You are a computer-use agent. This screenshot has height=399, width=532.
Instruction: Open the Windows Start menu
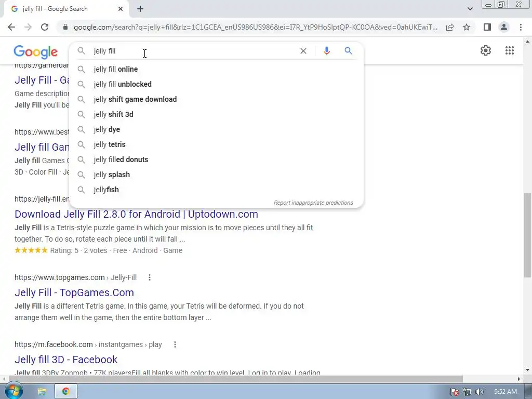coord(14,391)
